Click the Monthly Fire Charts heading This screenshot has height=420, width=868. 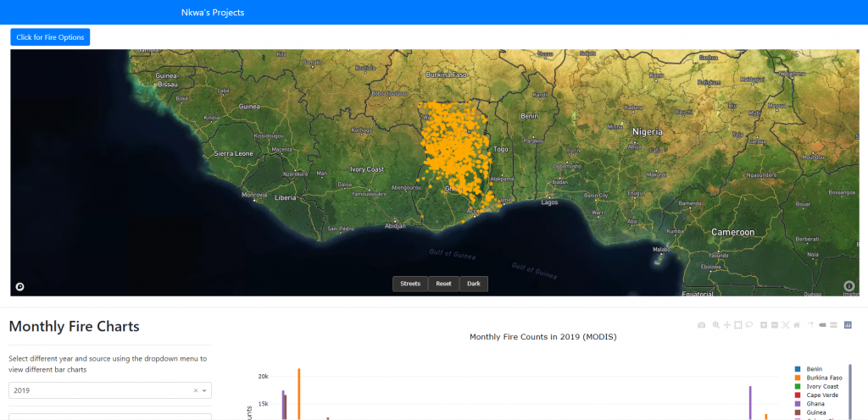(x=75, y=327)
